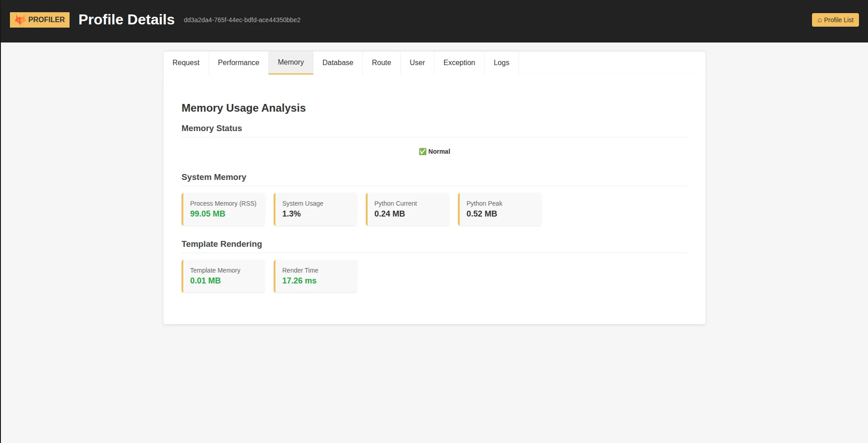The height and width of the screenshot is (443, 868).
Task: Click the home icon in Profile List button
Action: [820, 20]
